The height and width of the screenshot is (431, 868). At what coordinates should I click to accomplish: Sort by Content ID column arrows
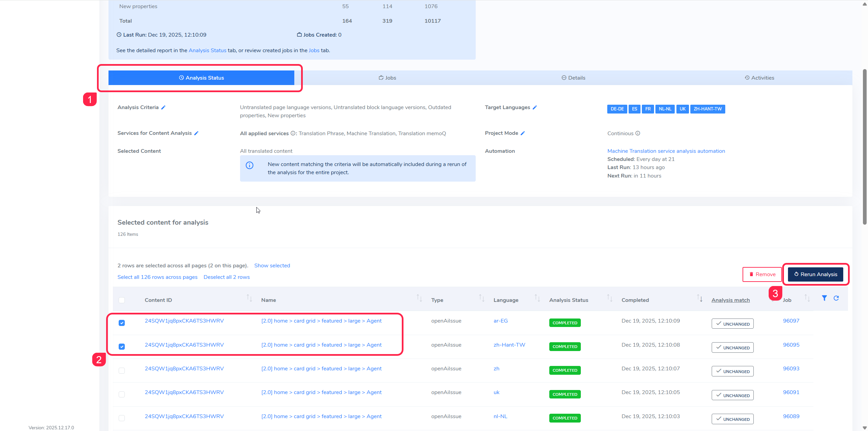coord(249,298)
